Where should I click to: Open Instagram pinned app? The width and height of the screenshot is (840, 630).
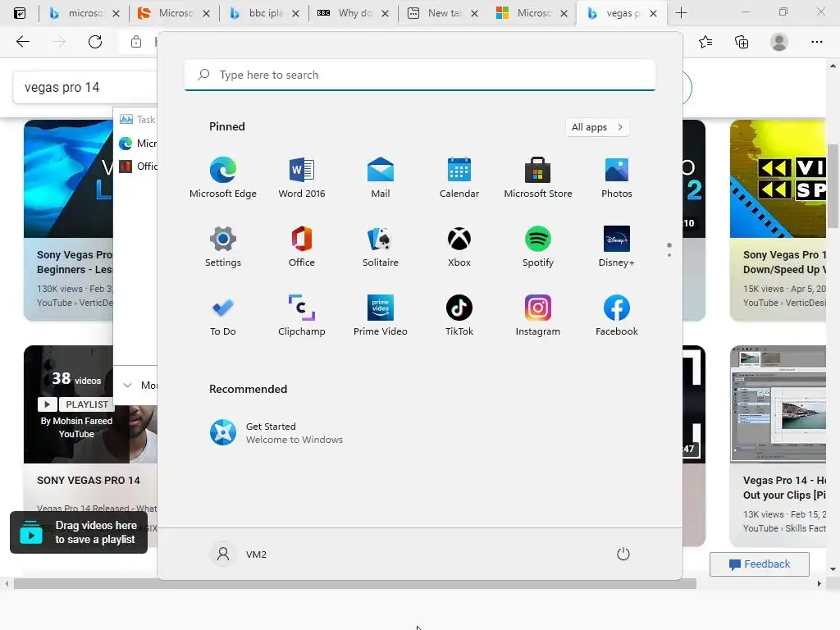538,316
